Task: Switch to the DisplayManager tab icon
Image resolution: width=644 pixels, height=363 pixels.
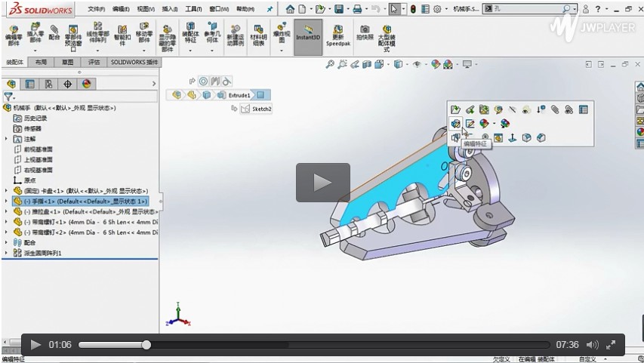Action: 87,84
